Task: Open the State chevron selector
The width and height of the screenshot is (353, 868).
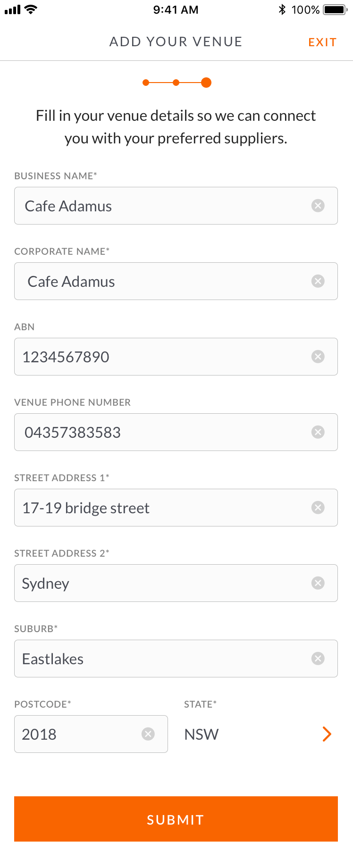Action: (327, 734)
